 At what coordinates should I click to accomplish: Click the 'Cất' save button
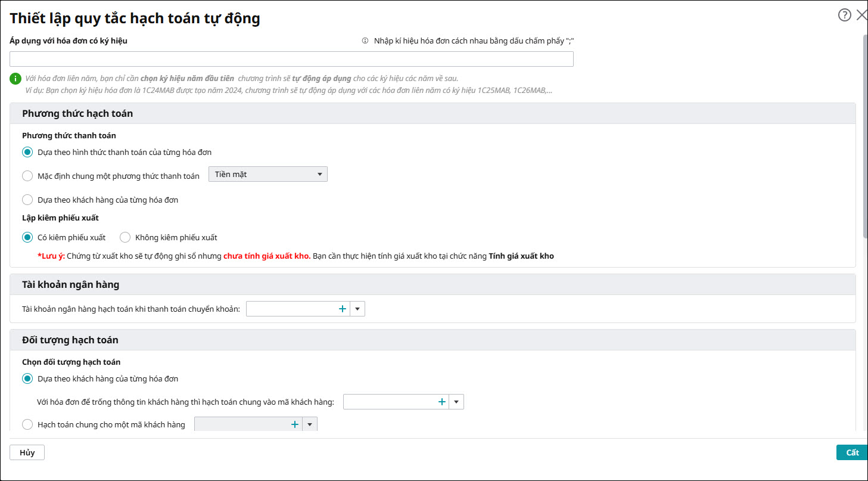pos(852,452)
